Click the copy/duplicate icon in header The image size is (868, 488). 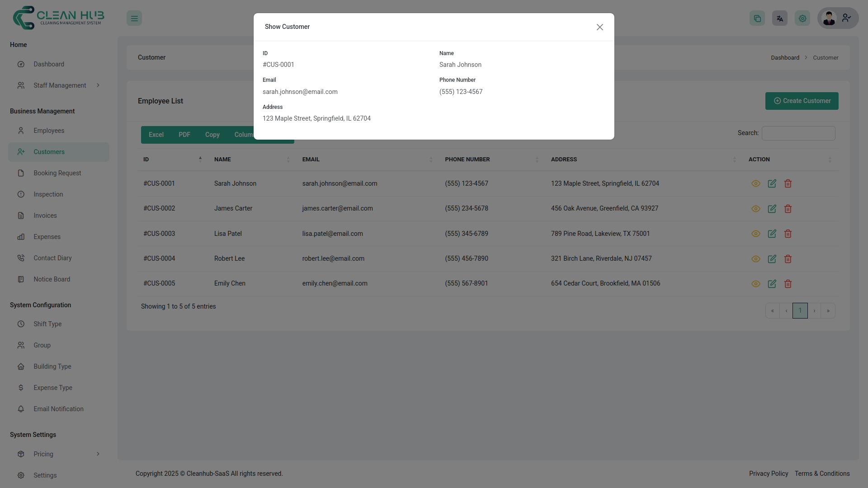point(757,19)
